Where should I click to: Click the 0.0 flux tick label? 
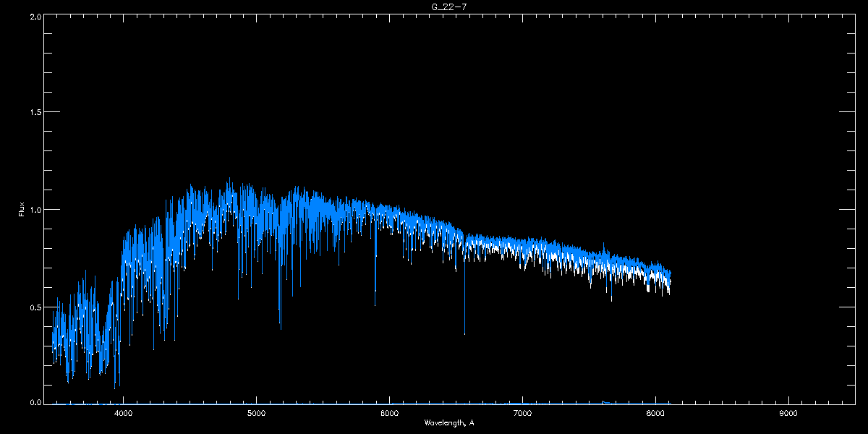[35, 402]
